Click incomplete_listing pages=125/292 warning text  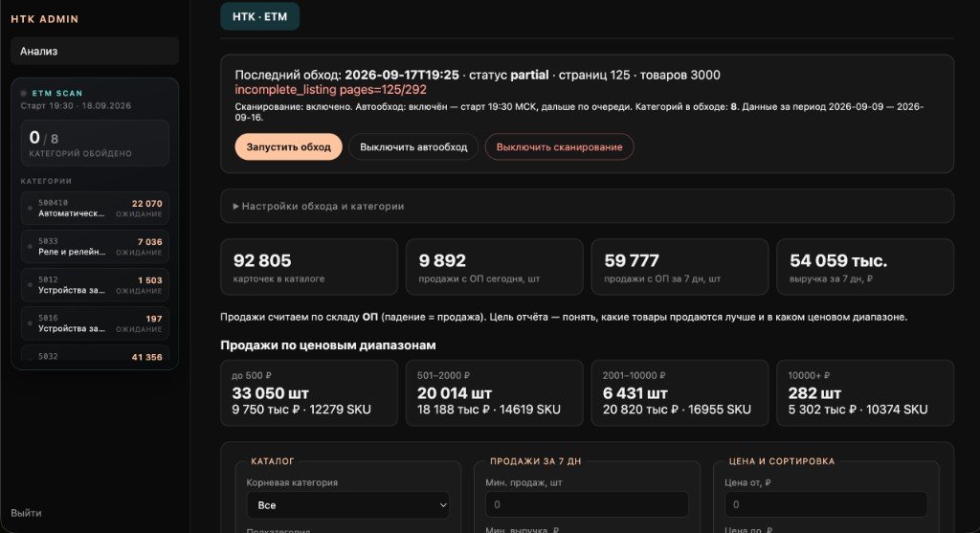point(330,90)
